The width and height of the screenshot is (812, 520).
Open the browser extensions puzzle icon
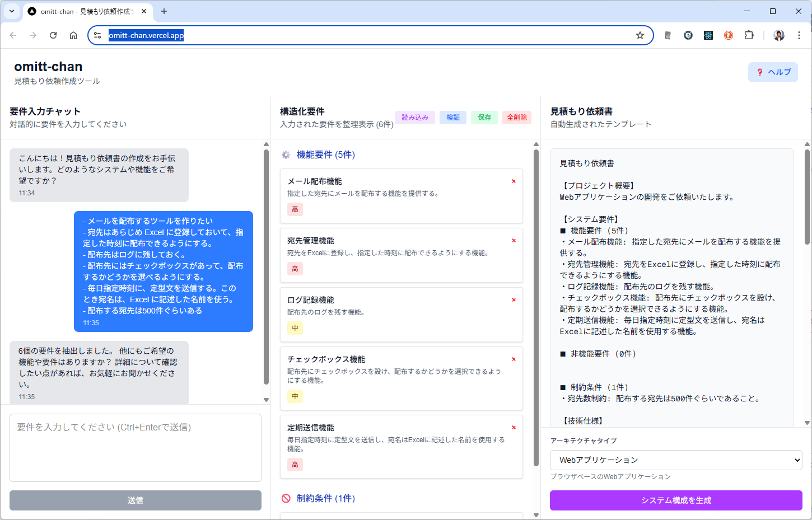(749, 35)
